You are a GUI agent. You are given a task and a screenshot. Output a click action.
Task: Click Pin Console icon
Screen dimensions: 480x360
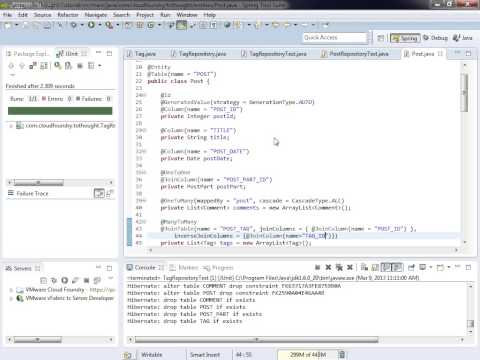[x=411, y=267]
